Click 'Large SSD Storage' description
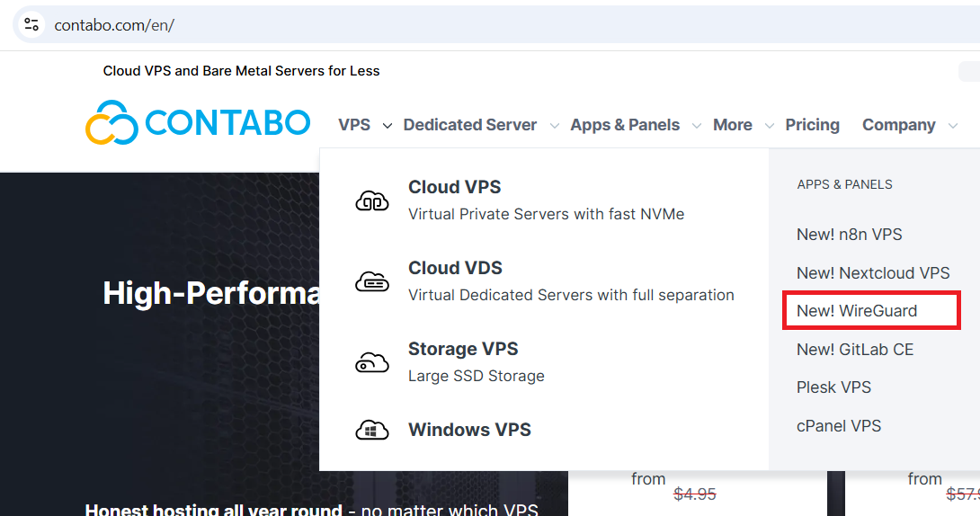Image resolution: width=980 pixels, height=516 pixels. pos(477,376)
